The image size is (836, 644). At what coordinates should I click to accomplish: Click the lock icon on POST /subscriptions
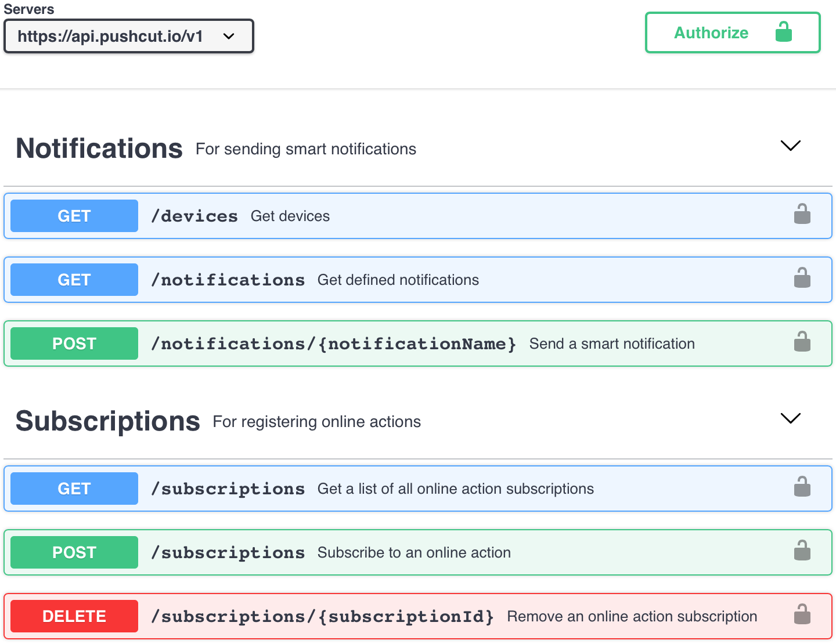tap(802, 551)
